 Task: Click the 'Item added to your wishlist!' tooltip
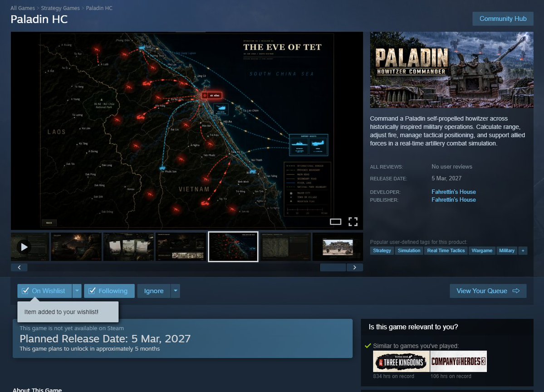[x=68, y=312]
